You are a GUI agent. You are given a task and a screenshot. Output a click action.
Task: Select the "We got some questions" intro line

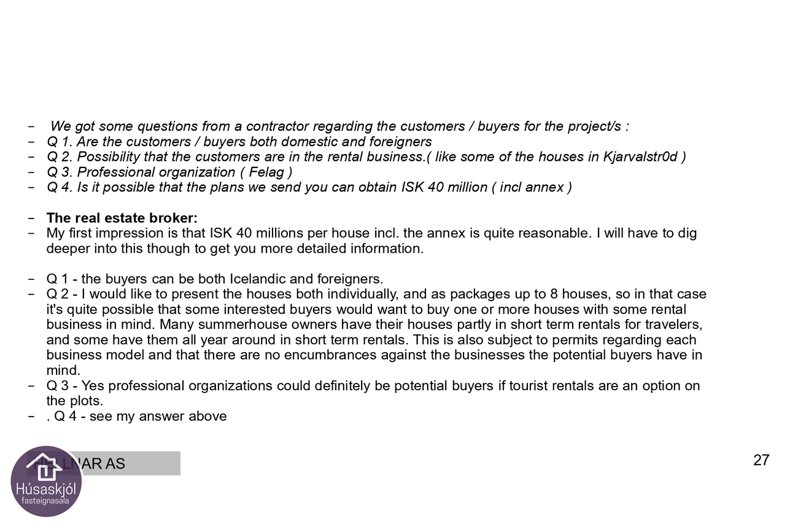point(339,126)
